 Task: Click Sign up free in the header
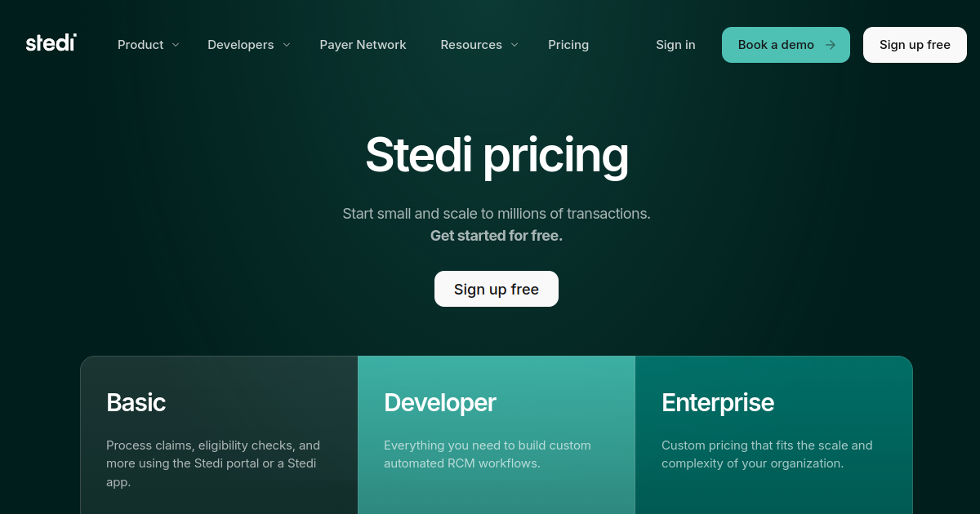click(915, 45)
